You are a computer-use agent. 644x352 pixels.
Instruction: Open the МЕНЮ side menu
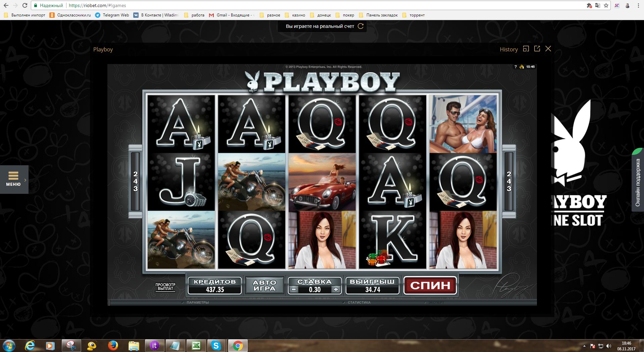click(14, 179)
